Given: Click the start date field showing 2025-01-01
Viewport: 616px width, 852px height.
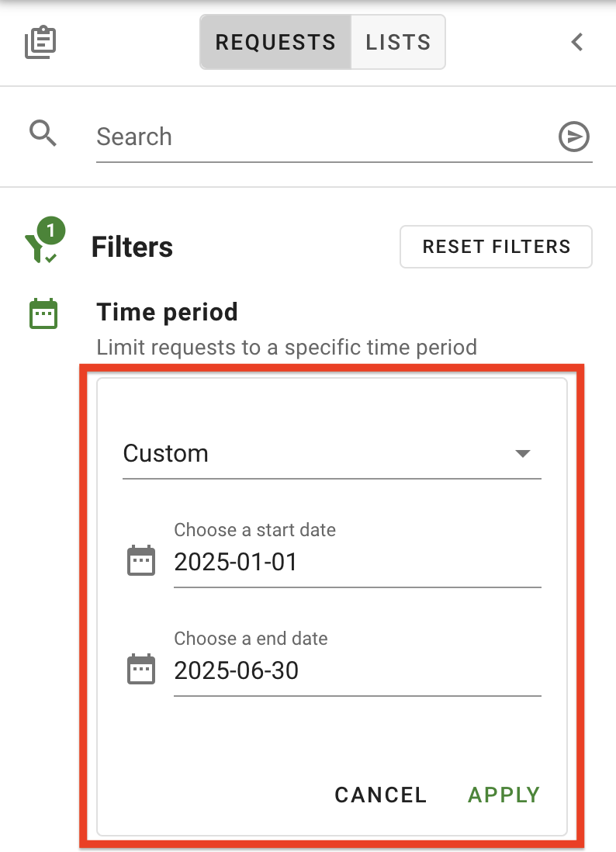Looking at the screenshot, I should pos(310,562).
